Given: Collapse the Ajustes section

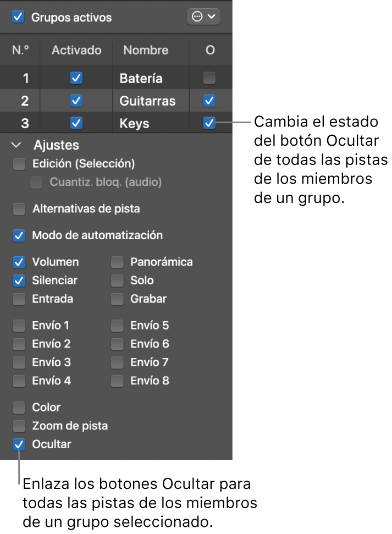Looking at the screenshot, I should click(15, 145).
